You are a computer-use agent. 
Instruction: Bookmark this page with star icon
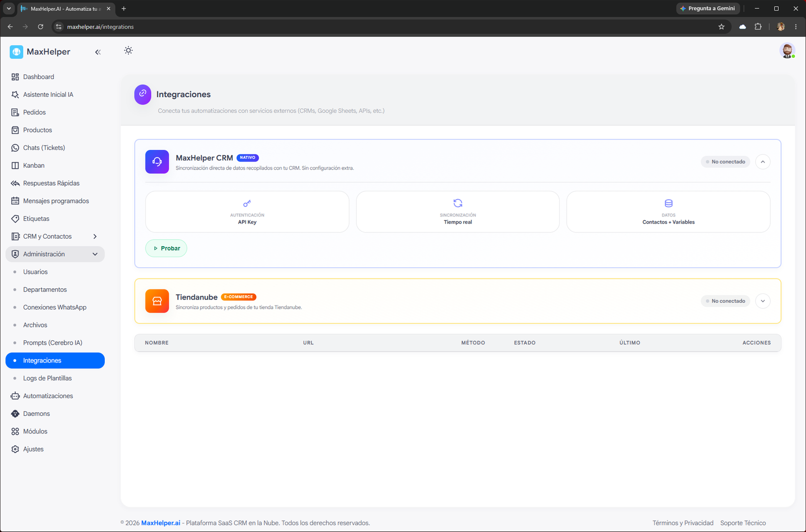click(x=721, y=27)
